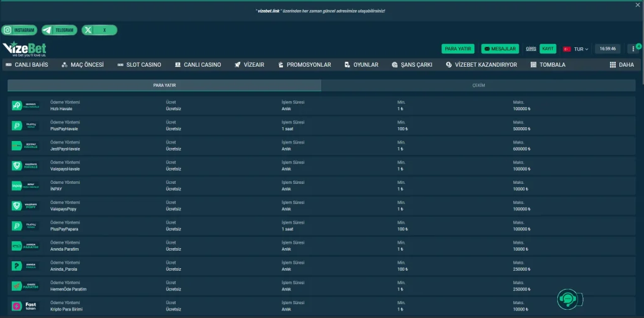Open the Instagram social link
The image size is (644, 318).
pos(19,30)
